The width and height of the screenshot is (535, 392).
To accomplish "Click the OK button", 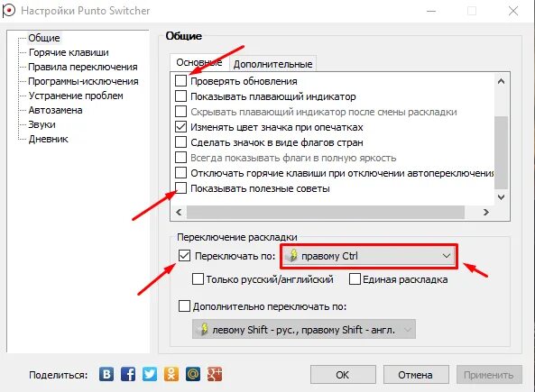I will click(x=343, y=375).
